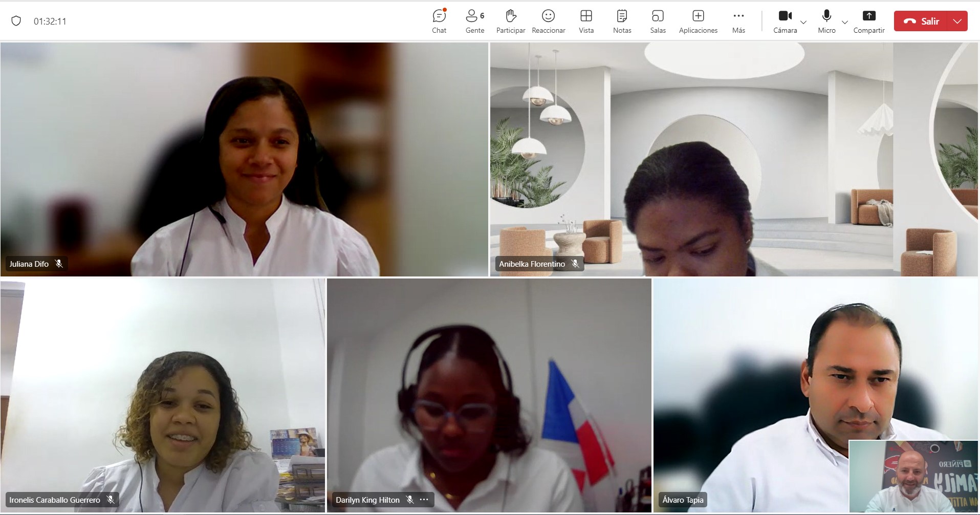Expand the microphone options arrow

[x=845, y=22]
